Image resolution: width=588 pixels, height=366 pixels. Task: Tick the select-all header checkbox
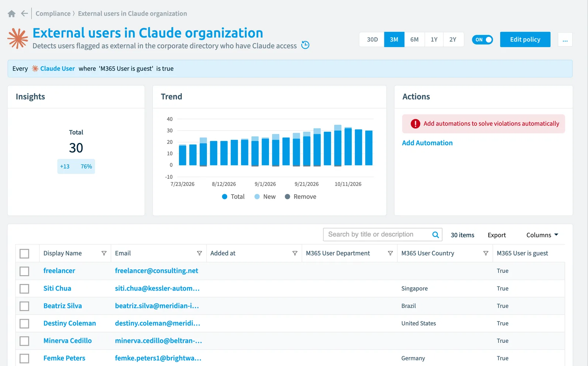coord(24,253)
